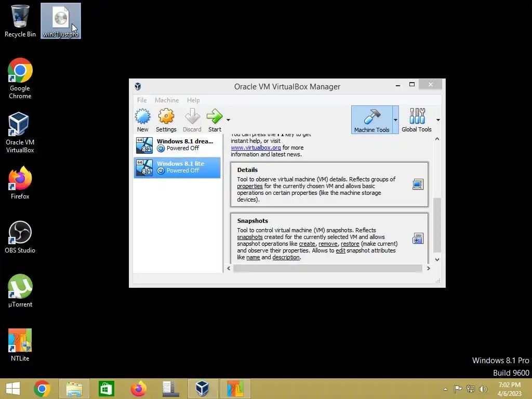Open the Machine menu
This screenshot has height=399, width=532.
(x=167, y=100)
